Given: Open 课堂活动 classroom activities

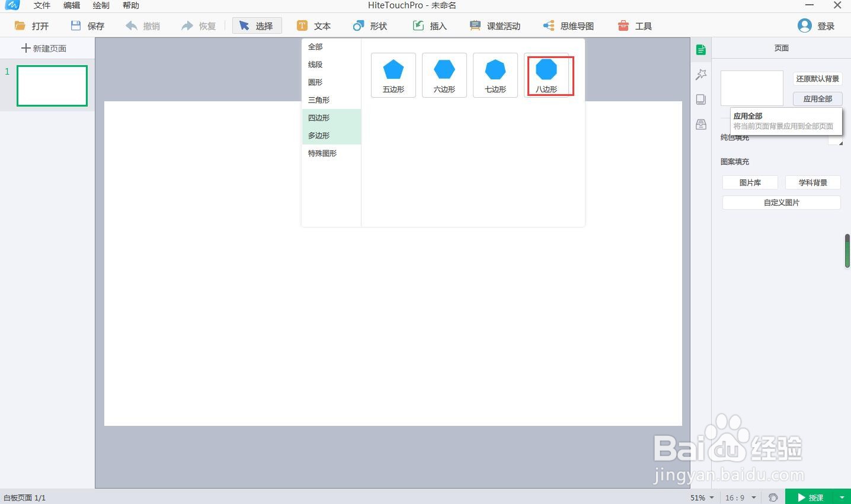Looking at the screenshot, I should [x=495, y=26].
